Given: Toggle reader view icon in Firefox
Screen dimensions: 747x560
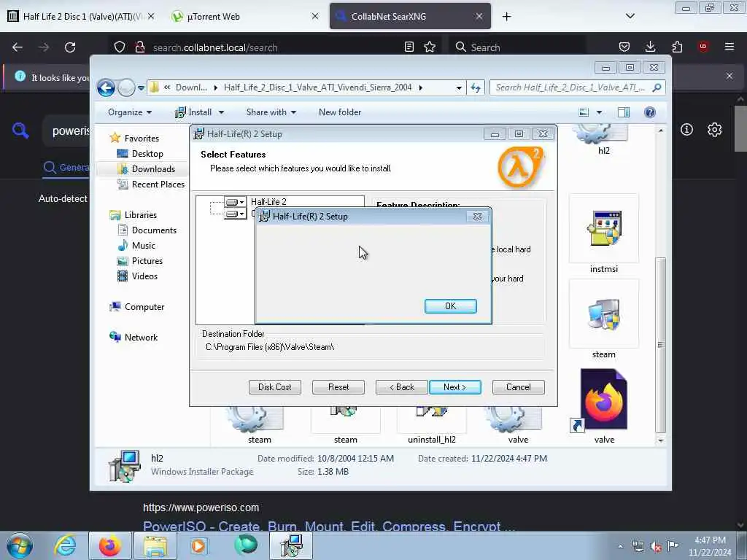Looking at the screenshot, I should coord(409,47).
